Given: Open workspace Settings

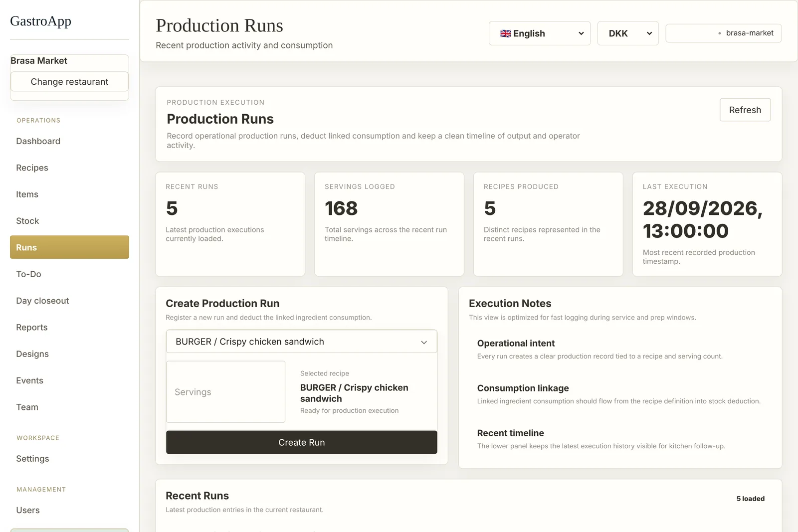Looking at the screenshot, I should pos(69,459).
